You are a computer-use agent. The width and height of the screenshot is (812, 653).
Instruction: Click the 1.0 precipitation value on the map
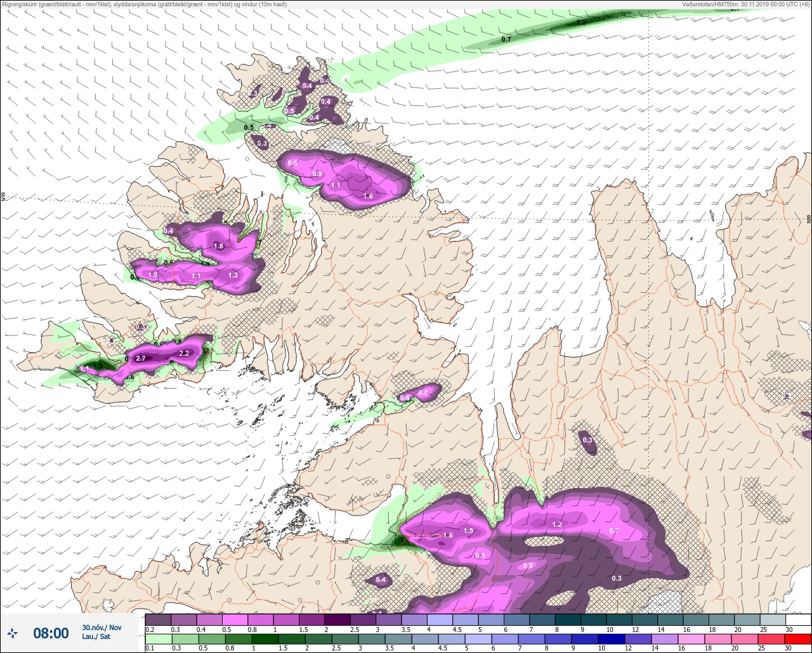point(153,275)
